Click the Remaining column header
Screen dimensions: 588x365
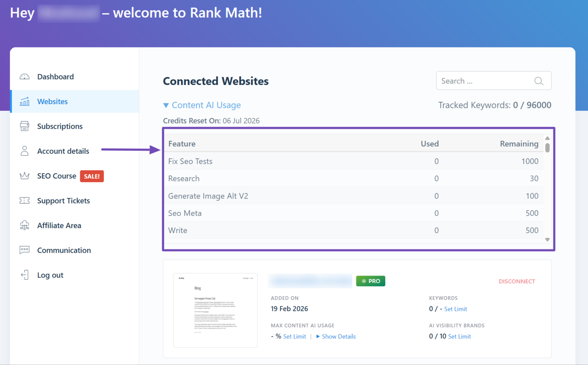(x=519, y=144)
